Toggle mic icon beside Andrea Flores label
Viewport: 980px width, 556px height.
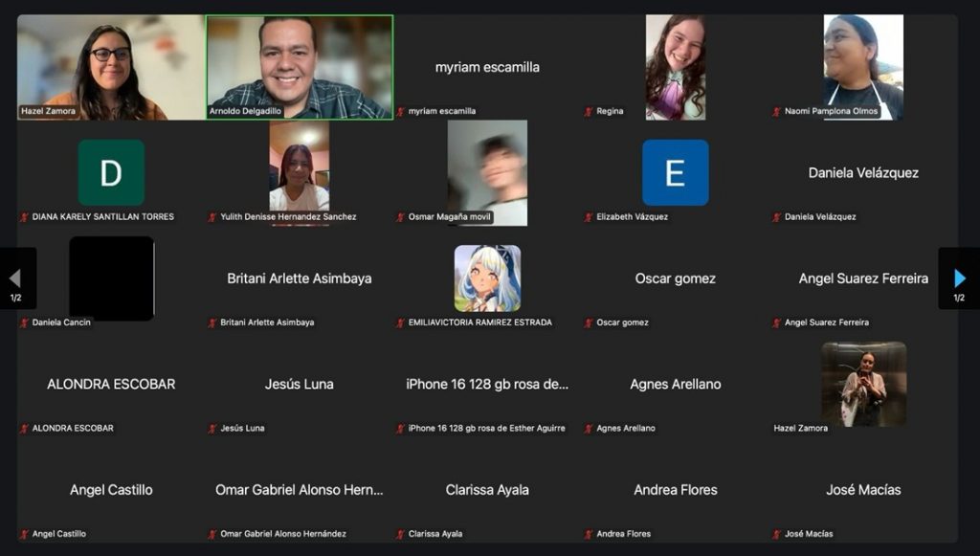point(589,534)
